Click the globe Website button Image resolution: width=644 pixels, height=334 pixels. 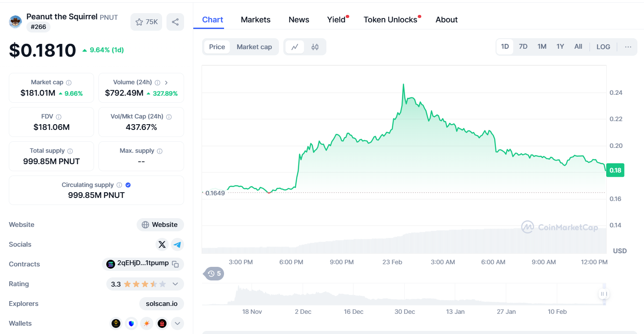click(160, 225)
